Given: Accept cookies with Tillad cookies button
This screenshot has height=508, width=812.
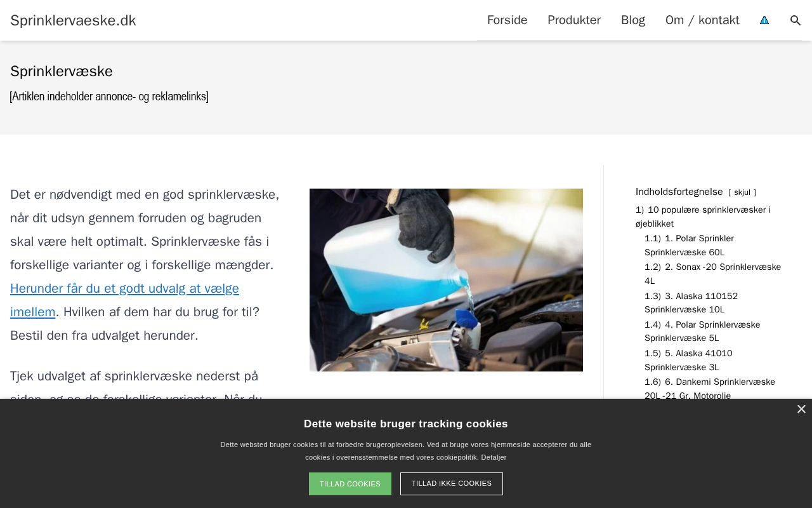Looking at the screenshot, I should click(350, 484).
